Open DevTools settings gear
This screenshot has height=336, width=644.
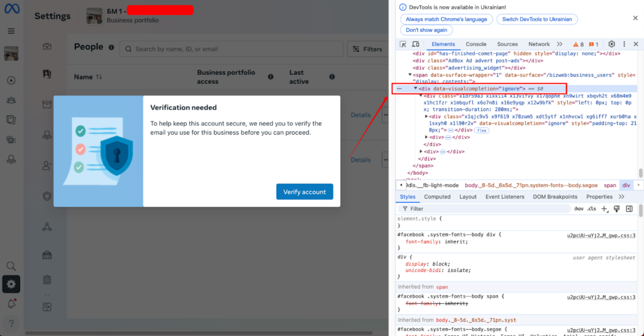[x=611, y=44]
